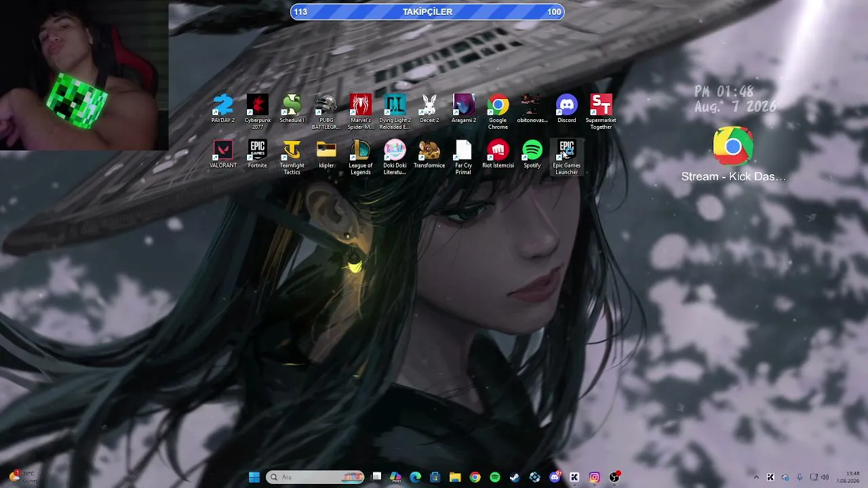Select the Google Chrome desktop shortcut

(498, 112)
